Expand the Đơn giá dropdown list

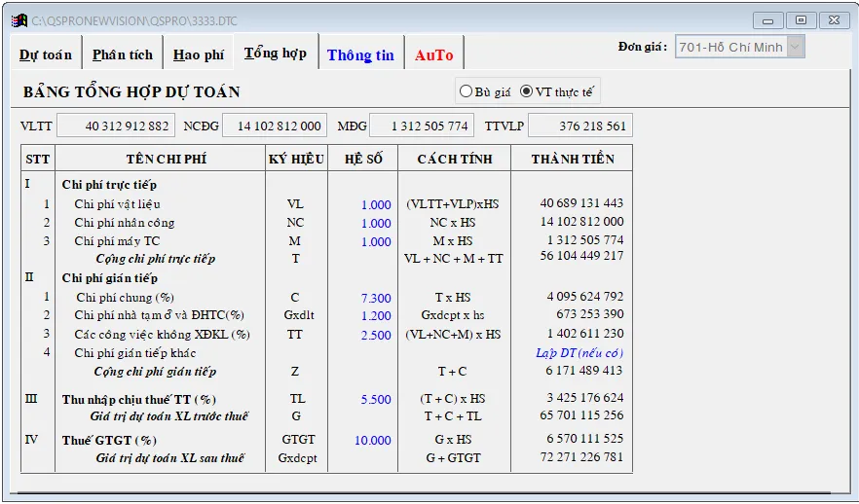pos(796,47)
